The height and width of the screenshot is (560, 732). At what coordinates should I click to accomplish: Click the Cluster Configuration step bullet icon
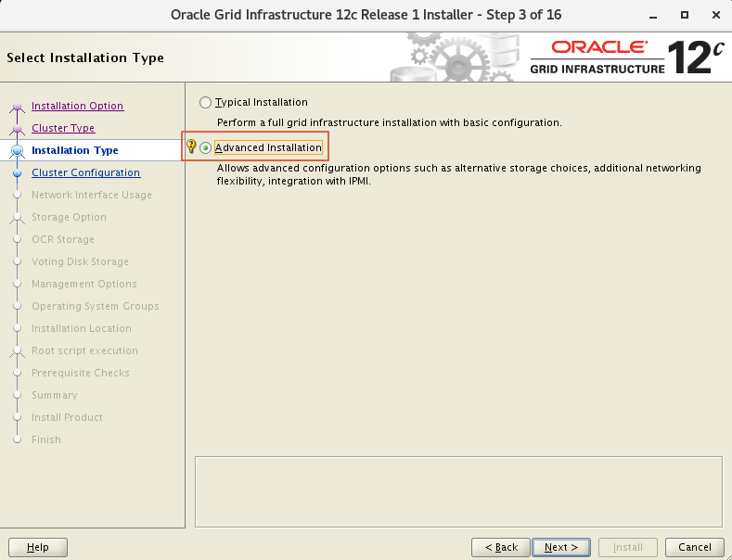point(17,172)
